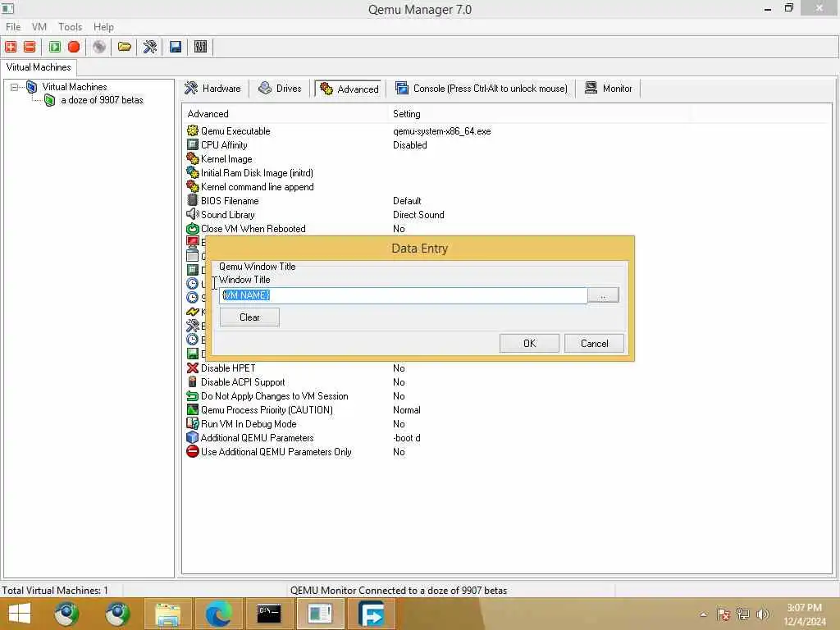Screen dimensions: 840x630
Task: Click the new virtual machine red plus icon
Action: click(x=11, y=47)
